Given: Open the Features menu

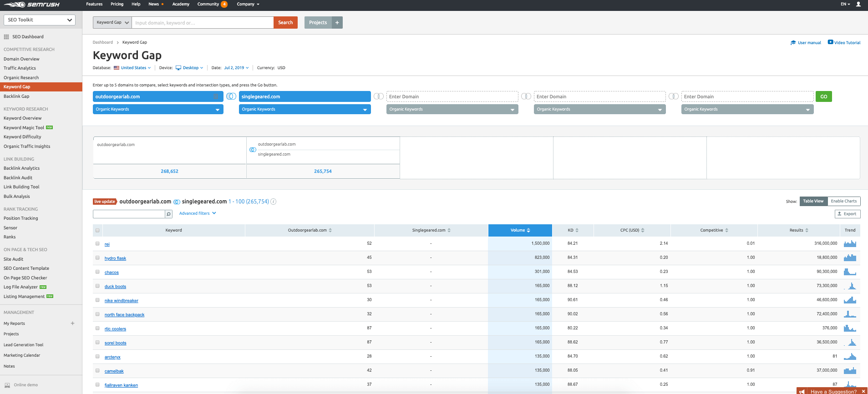Looking at the screenshot, I should 94,4.
